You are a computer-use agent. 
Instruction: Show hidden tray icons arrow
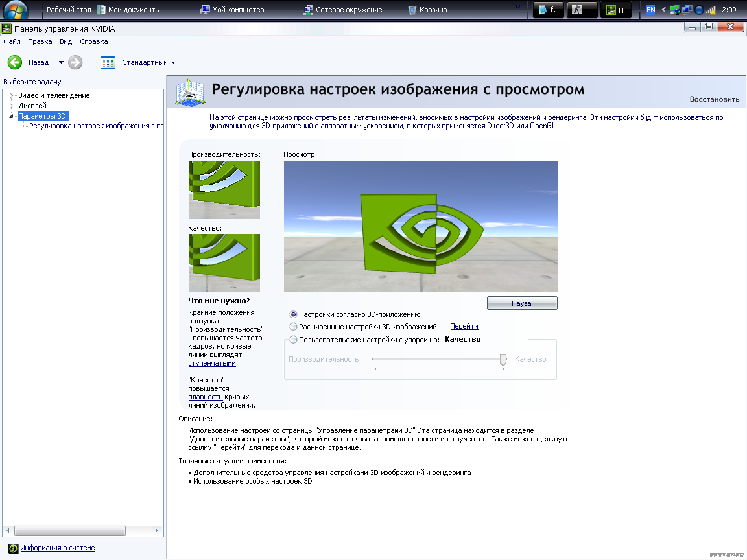pyautogui.click(x=663, y=10)
